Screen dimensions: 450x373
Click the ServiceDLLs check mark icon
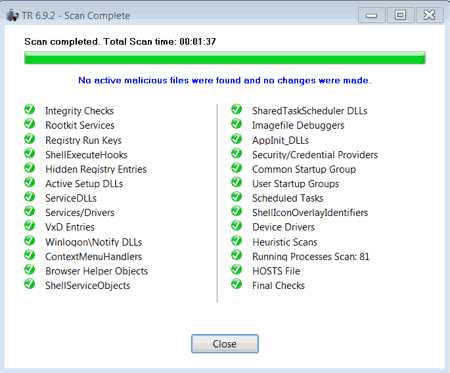point(30,197)
